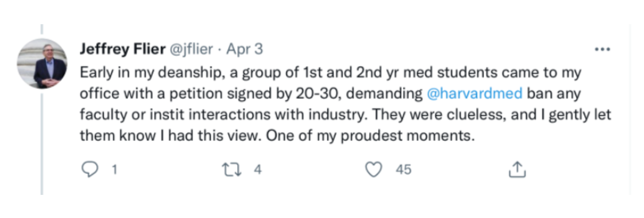
Task: Follow the @harvardmed mention link
Action: coord(475,94)
